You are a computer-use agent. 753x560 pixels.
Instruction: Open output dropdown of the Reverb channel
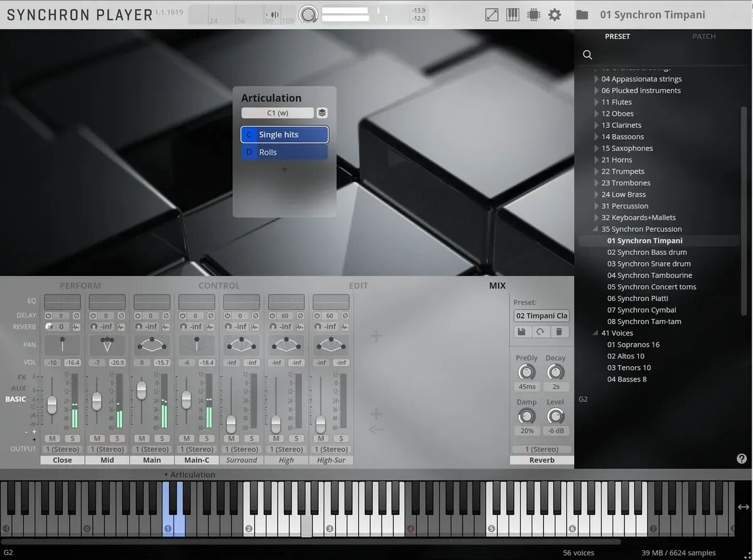(x=542, y=449)
